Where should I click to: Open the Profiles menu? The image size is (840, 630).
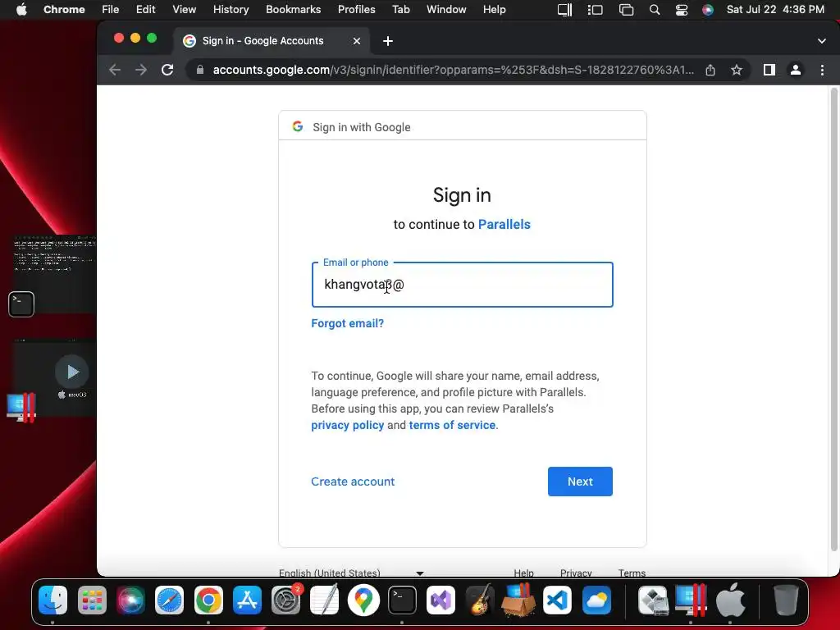coord(356,10)
